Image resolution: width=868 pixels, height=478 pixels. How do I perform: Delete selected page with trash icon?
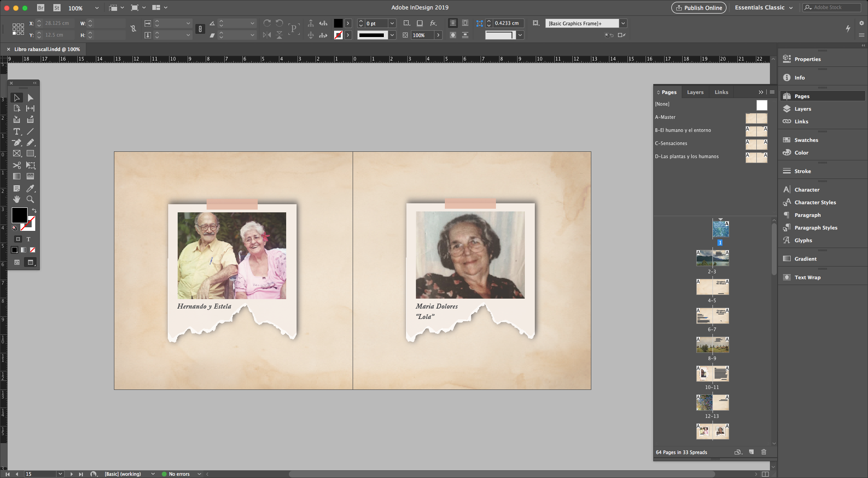[x=764, y=452]
